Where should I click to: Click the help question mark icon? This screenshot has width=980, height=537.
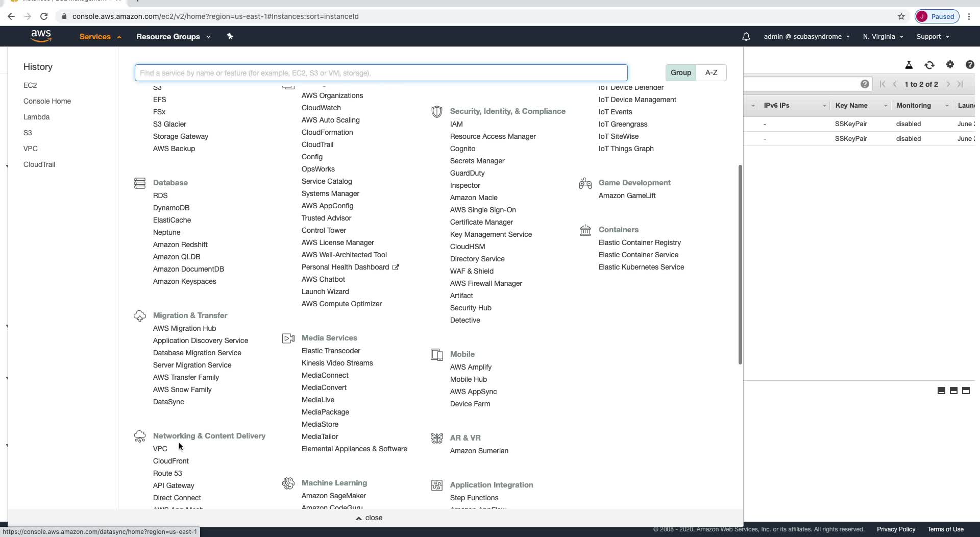point(969,65)
